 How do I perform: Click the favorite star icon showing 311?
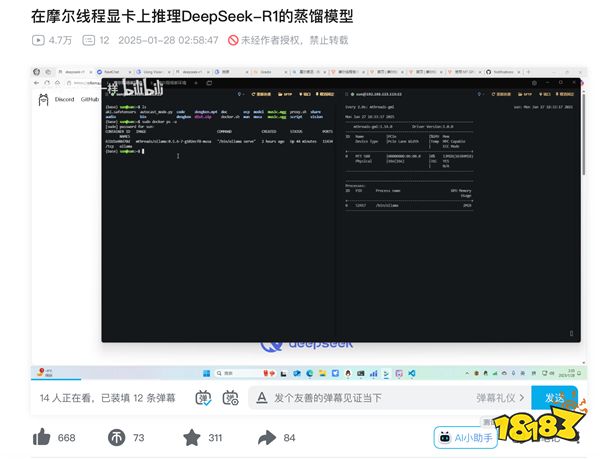(192, 438)
